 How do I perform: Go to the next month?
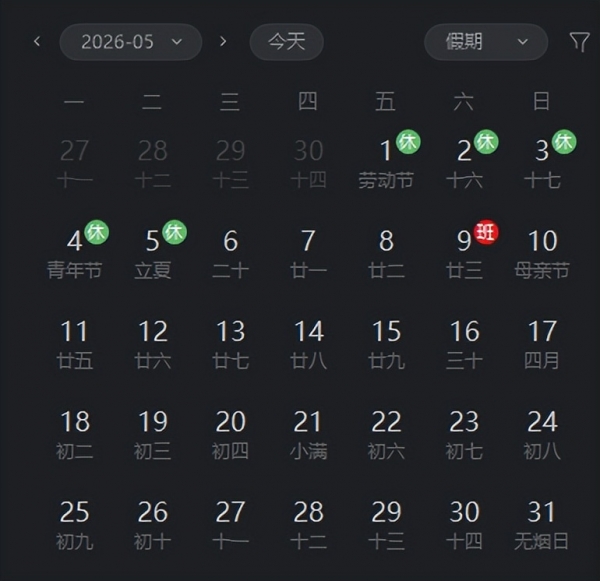(223, 42)
